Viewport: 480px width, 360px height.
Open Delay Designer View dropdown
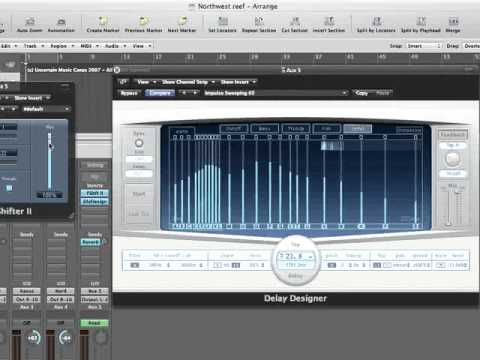click(x=146, y=82)
